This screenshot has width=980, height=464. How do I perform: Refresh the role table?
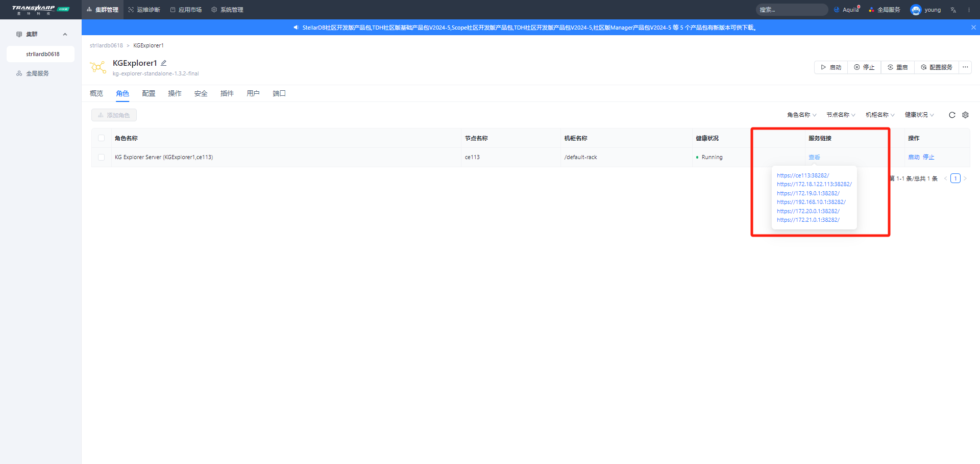[x=952, y=115]
